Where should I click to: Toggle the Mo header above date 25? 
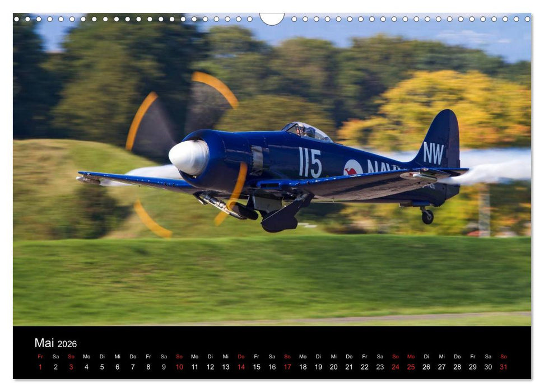coord(412,356)
